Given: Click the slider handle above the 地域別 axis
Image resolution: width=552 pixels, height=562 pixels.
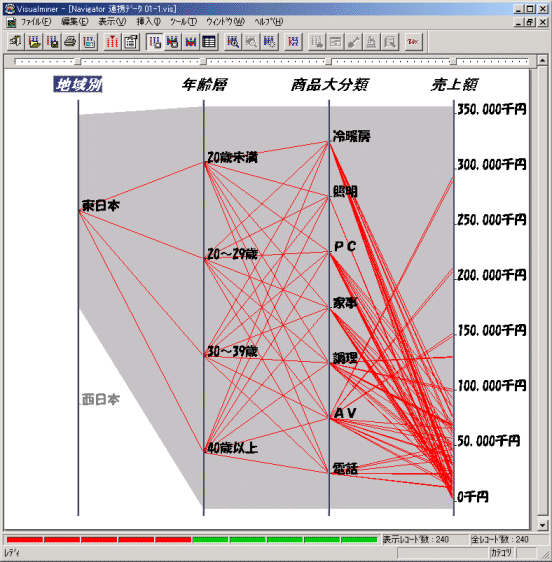Looking at the screenshot, I should pyautogui.click(x=78, y=62).
